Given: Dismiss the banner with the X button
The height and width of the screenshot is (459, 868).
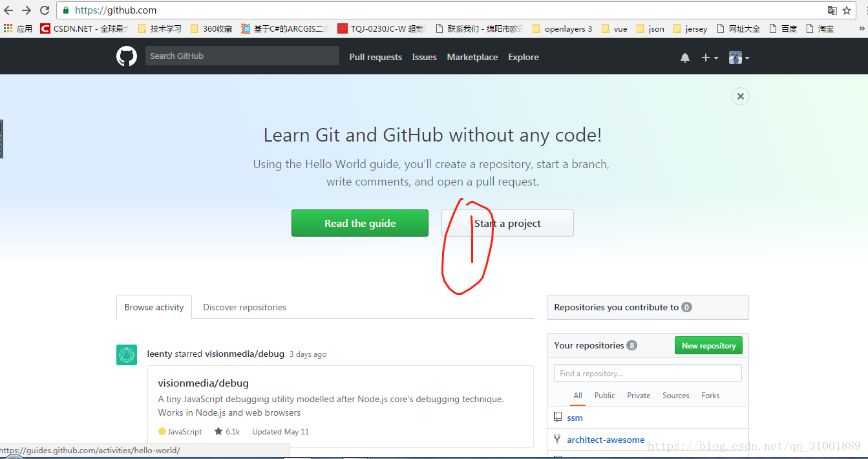Looking at the screenshot, I should coord(741,96).
